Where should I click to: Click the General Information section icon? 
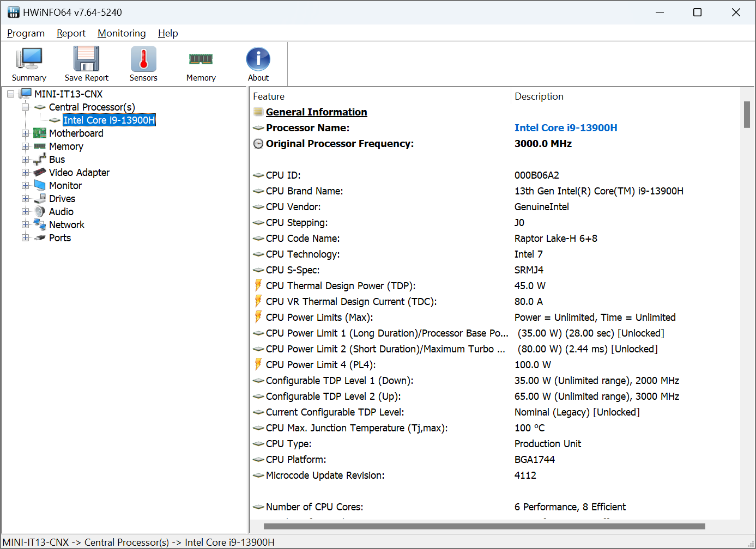[x=258, y=112]
